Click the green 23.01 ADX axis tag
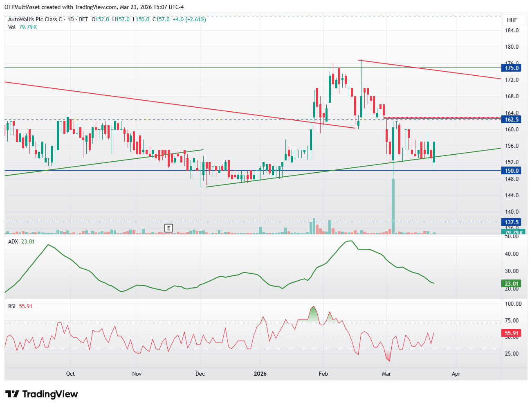 512,284
